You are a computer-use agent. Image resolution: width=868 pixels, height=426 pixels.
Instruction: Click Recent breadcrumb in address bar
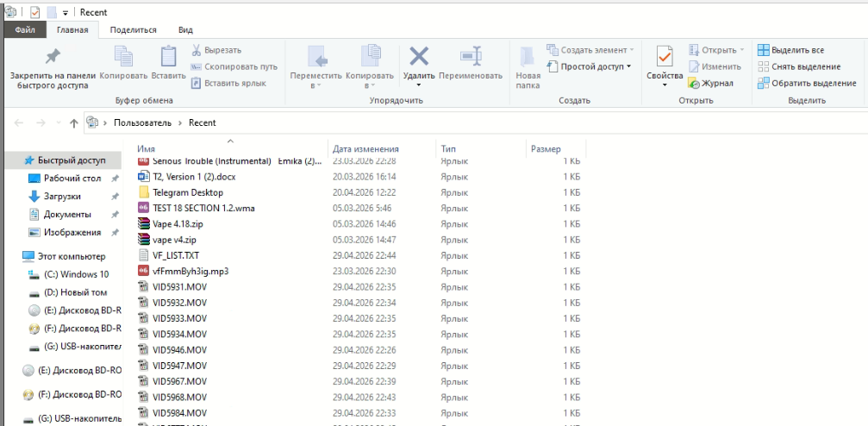point(202,123)
